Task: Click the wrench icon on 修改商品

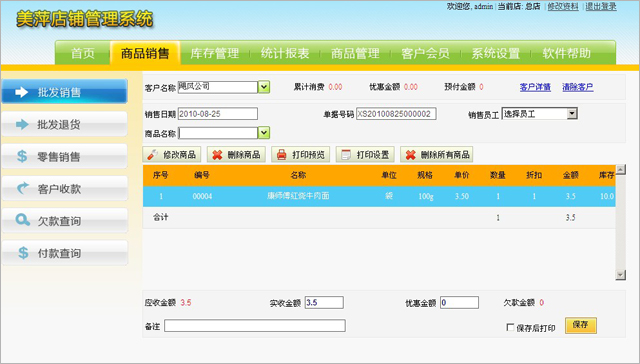Action: pos(153,155)
